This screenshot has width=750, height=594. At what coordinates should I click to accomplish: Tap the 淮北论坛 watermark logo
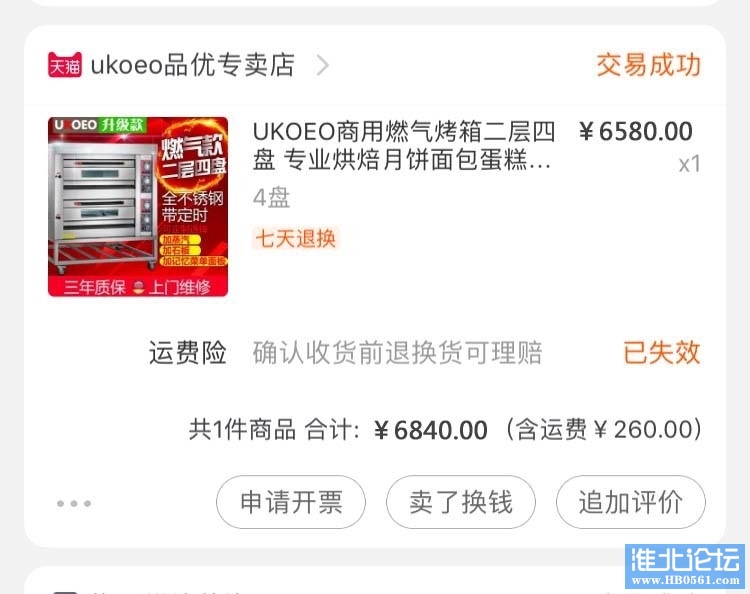684,566
